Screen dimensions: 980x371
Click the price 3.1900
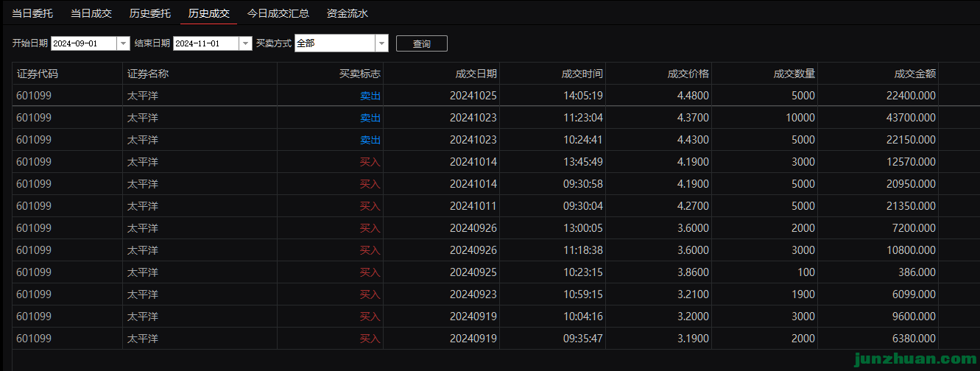(x=693, y=339)
